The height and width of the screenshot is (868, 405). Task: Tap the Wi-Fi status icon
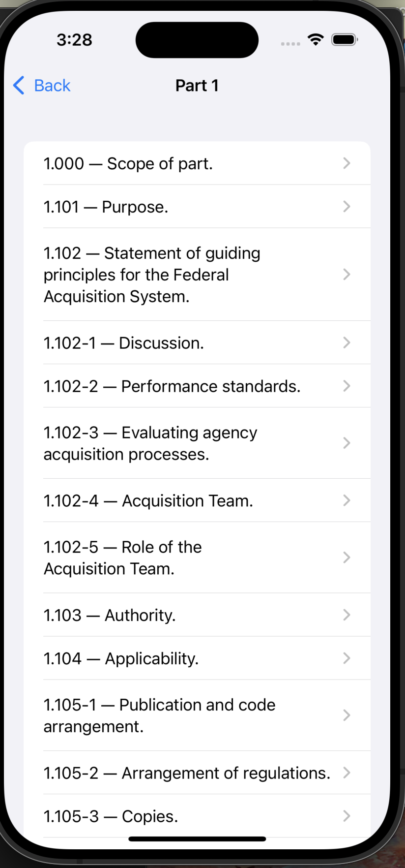316,39
